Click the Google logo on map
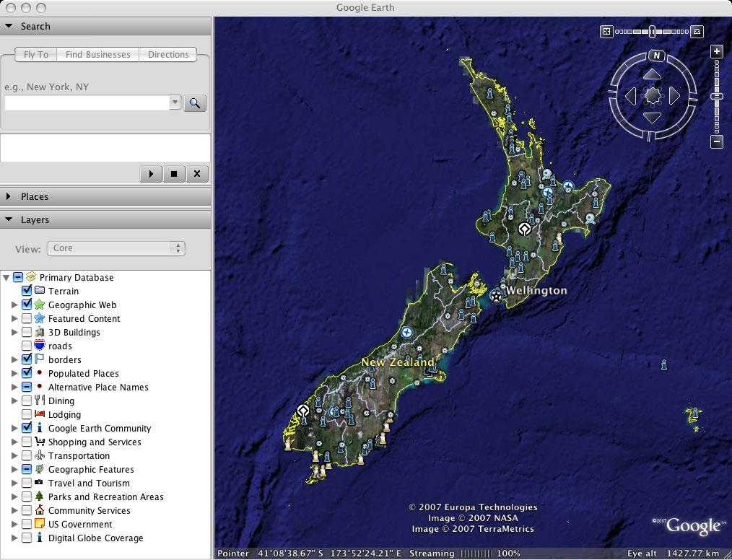Screen dimensions: 732x560 coord(694,526)
